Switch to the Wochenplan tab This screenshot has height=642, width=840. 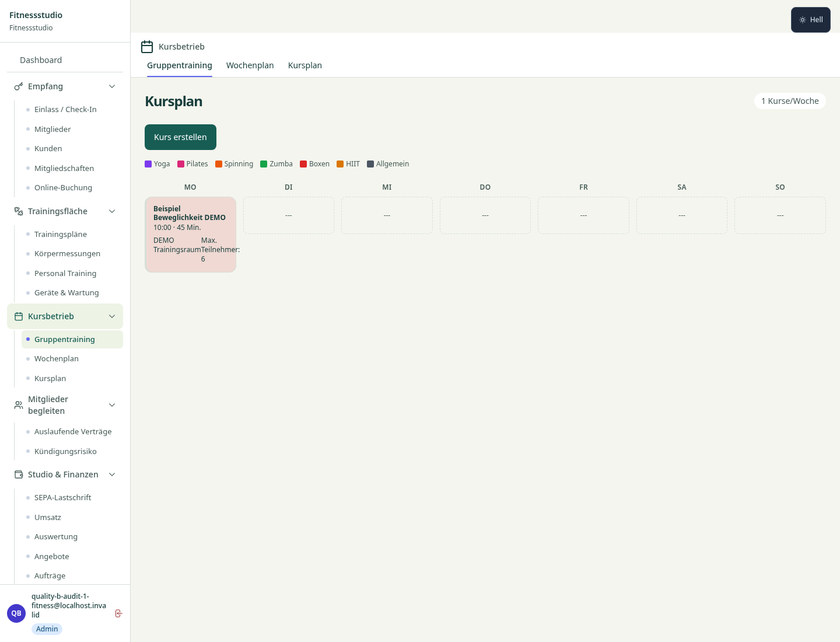point(250,65)
